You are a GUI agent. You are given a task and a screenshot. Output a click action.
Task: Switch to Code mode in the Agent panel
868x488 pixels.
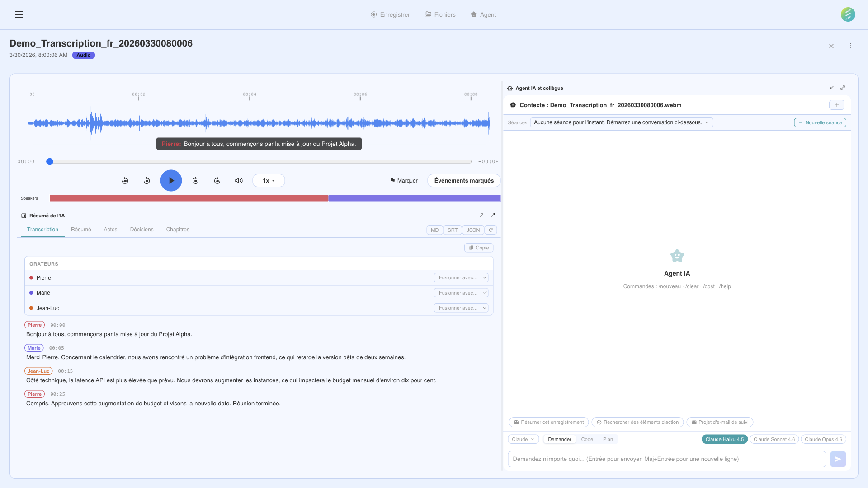pos(586,439)
